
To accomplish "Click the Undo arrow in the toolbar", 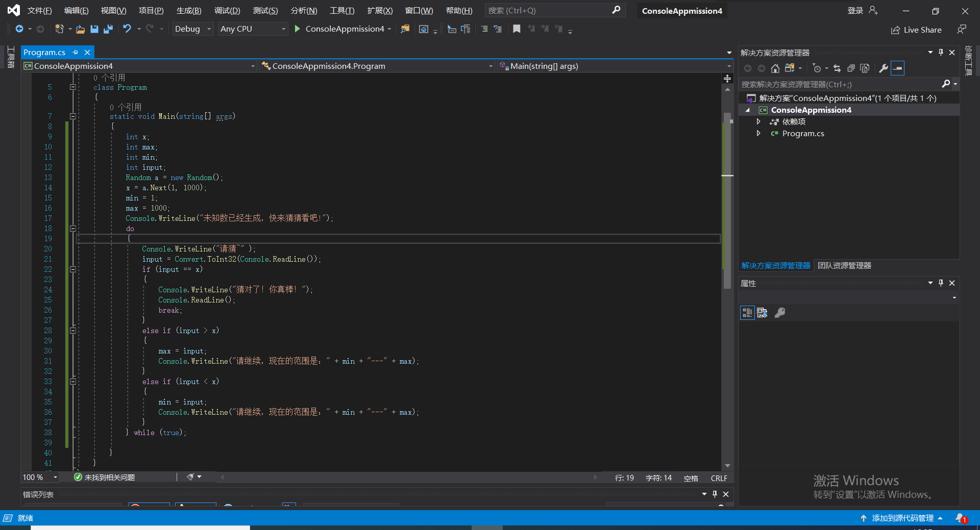I will tap(127, 29).
